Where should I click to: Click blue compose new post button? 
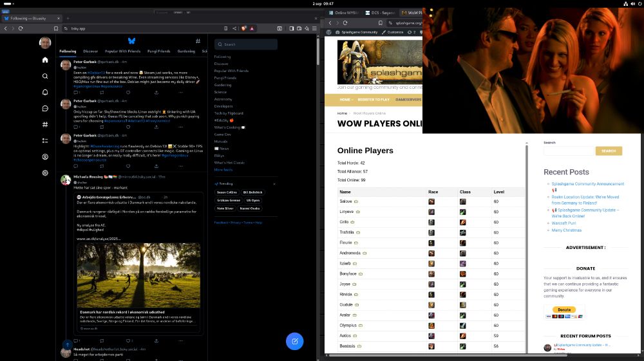click(294, 341)
